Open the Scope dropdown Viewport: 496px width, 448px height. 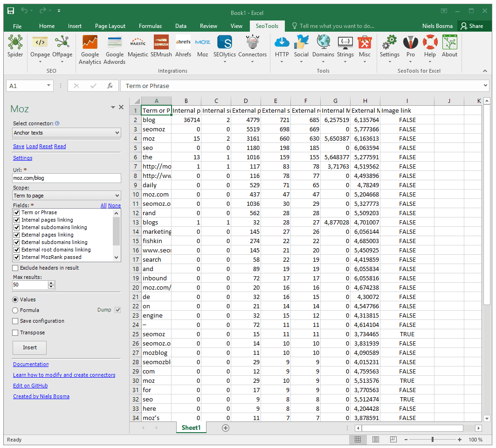(66, 195)
